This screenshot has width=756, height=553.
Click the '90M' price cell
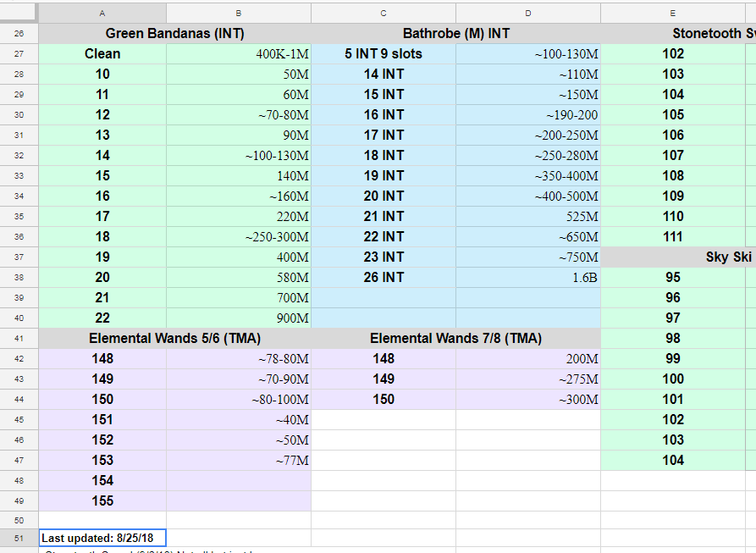[239, 135]
